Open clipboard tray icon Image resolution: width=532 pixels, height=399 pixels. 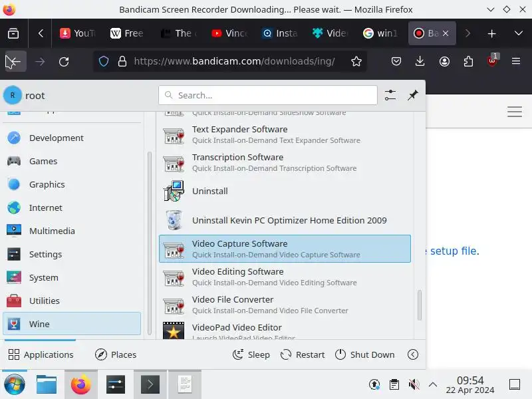[394, 384]
